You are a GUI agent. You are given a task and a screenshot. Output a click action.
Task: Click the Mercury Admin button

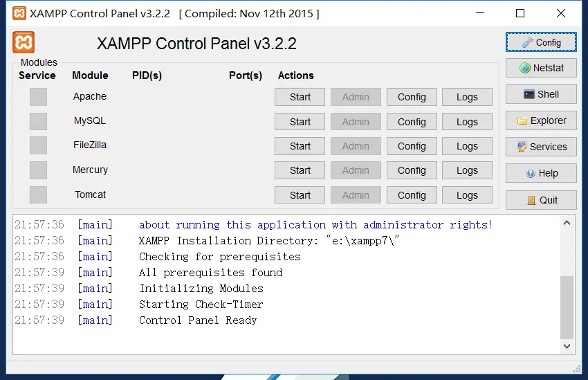tap(356, 170)
